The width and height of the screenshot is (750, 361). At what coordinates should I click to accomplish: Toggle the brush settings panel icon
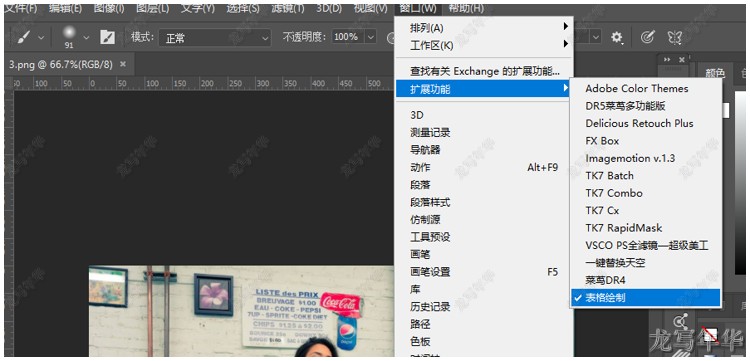[x=107, y=37]
